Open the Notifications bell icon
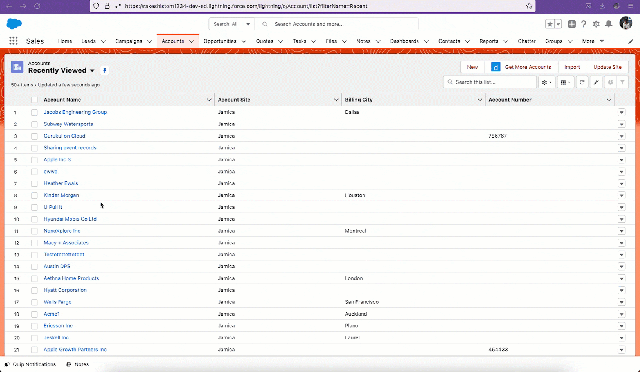The width and height of the screenshot is (640, 372). 609,24
